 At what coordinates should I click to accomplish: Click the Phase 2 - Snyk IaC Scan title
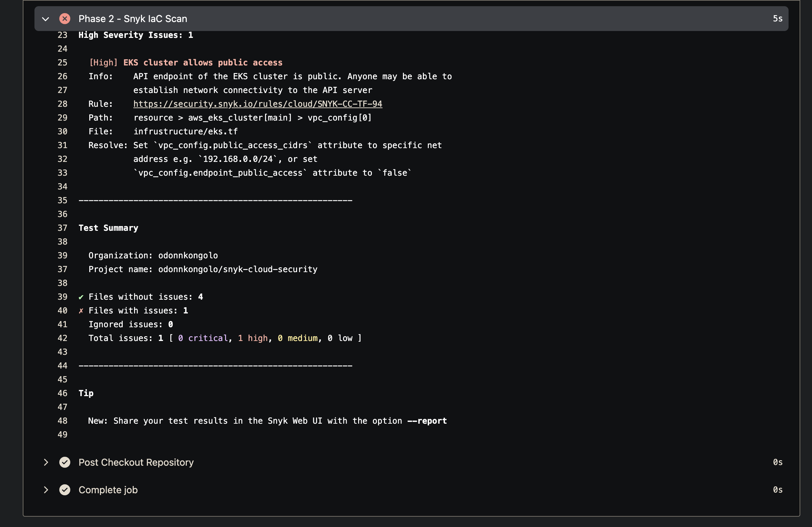pyautogui.click(x=133, y=19)
